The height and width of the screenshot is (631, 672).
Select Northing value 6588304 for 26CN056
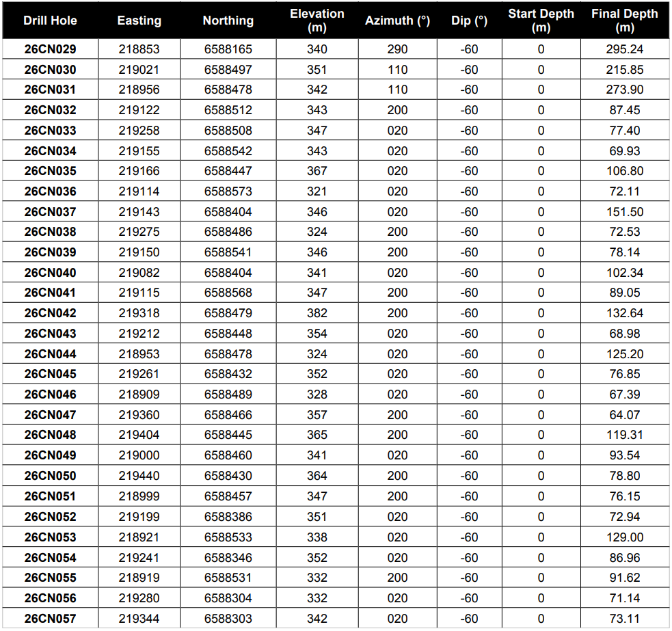click(228, 598)
